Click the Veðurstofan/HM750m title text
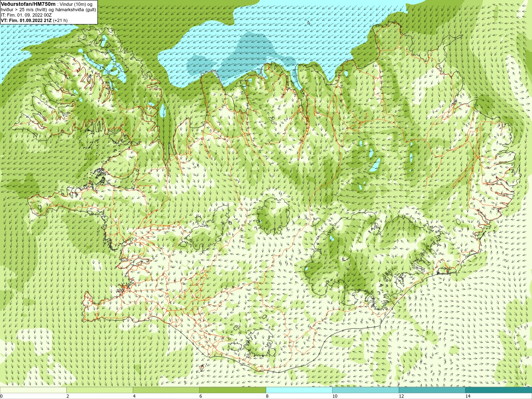The image size is (532, 399). click(28, 4)
